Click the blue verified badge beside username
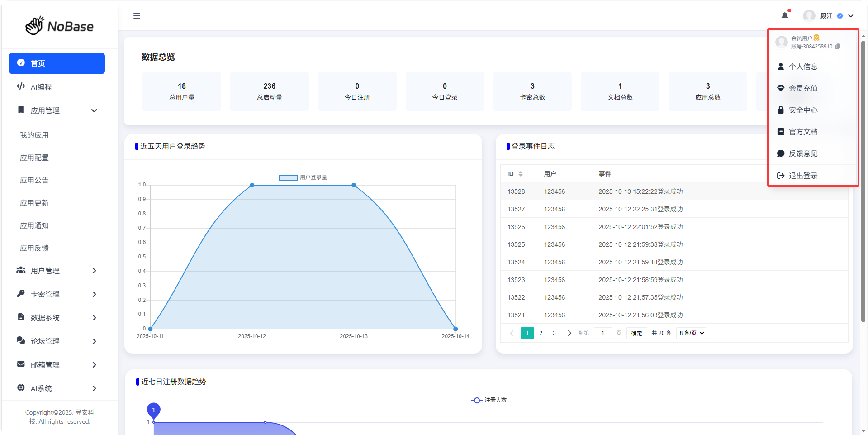Screen dimensions: 868x435 click(x=840, y=16)
